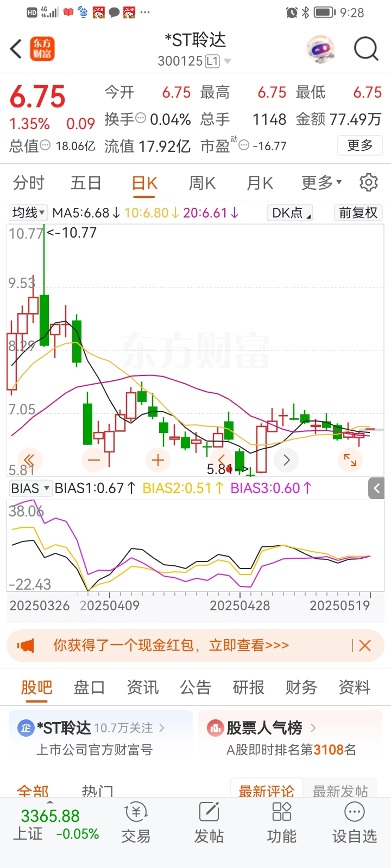Expand chart to fullscreen icon
391x868 pixels.
pyautogui.click(x=350, y=460)
